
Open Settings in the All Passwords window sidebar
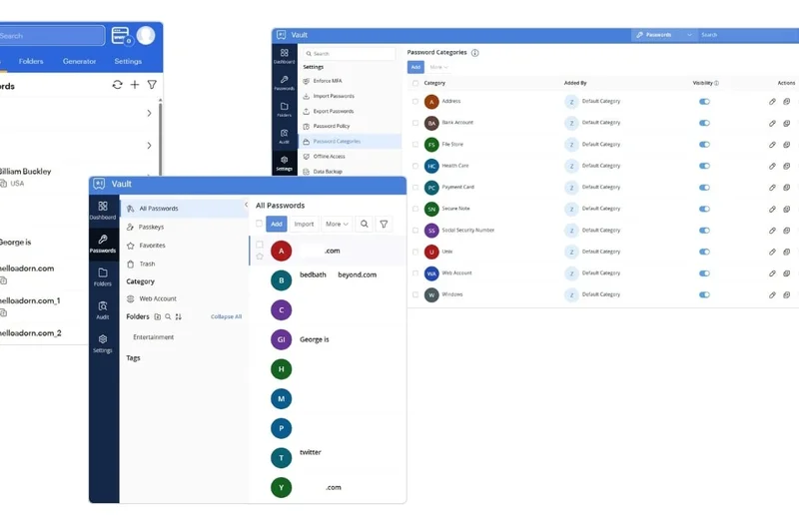103,343
